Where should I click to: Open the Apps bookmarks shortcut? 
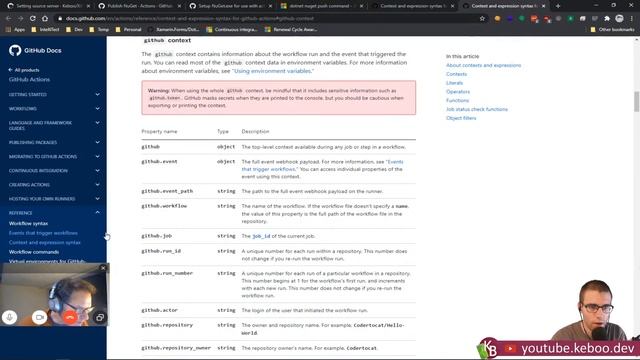tap(16, 30)
